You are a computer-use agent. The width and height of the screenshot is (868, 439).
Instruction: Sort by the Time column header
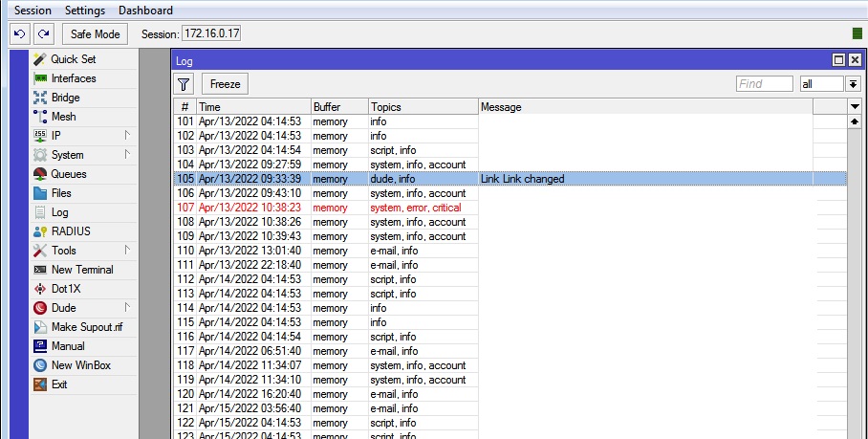(254, 107)
